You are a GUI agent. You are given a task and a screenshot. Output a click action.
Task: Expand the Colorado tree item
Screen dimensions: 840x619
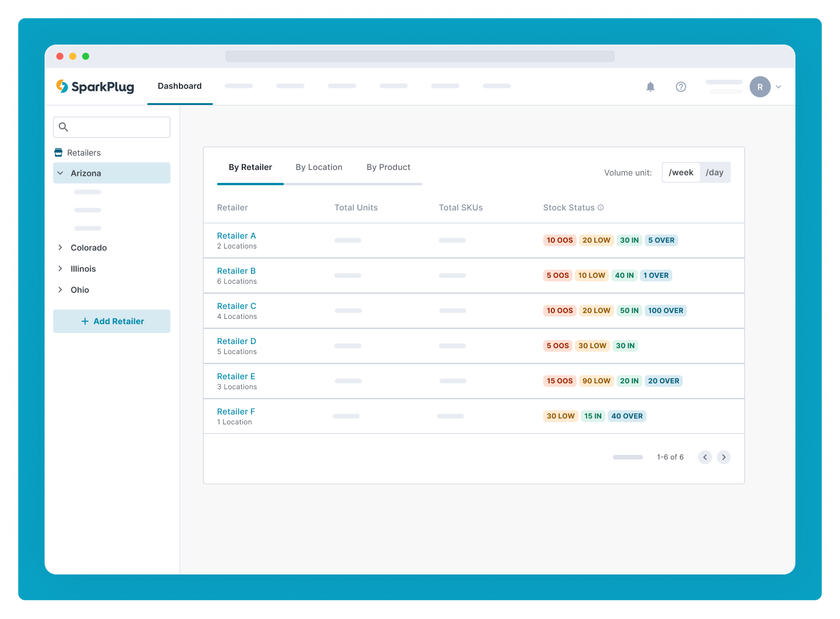click(x=60, y=247)
